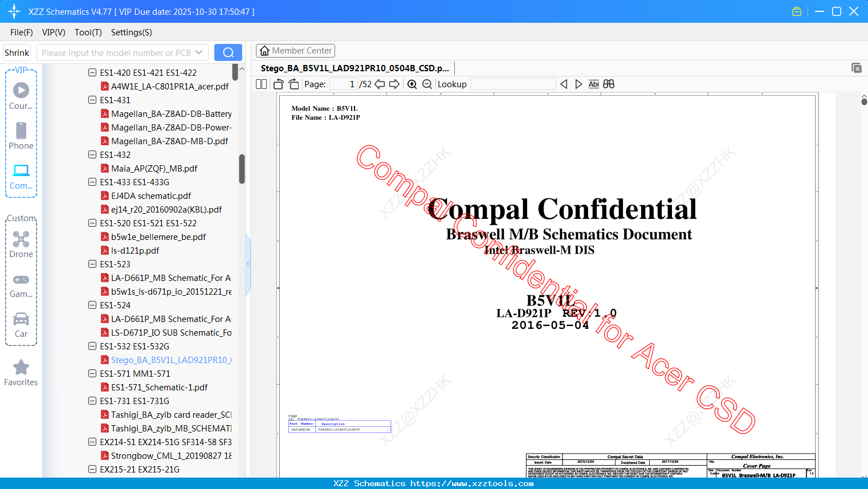The width and height of the screenshot is (868, 489).
Task: Collapse the ES1-524 tree node
Action: [92, 305]
